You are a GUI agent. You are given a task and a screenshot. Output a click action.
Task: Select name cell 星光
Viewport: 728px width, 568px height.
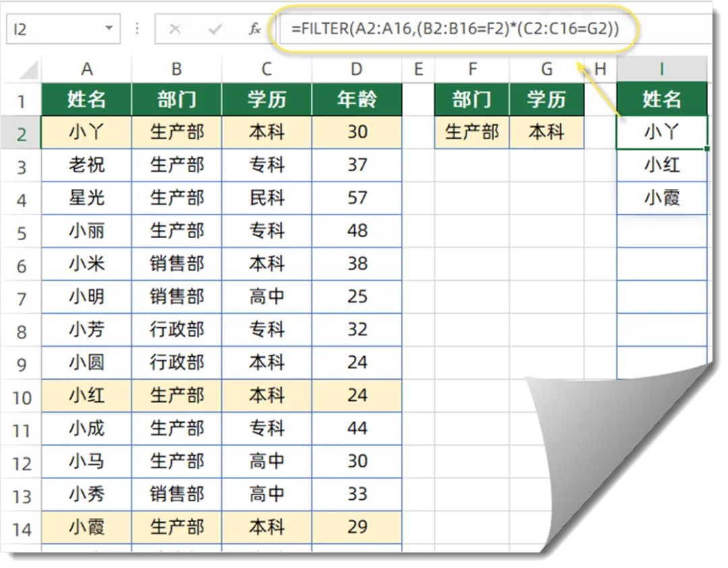click(x=87, y=198)
